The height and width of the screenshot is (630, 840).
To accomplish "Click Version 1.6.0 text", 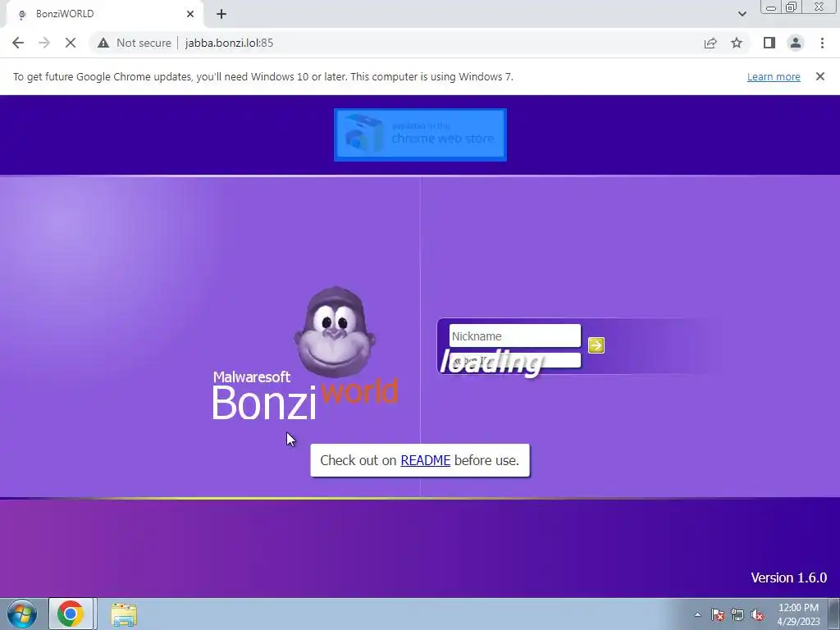I will (x=788, y=577).
